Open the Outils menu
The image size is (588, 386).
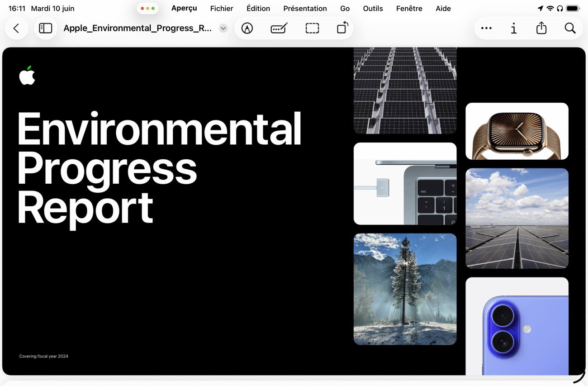coord(373,9)
